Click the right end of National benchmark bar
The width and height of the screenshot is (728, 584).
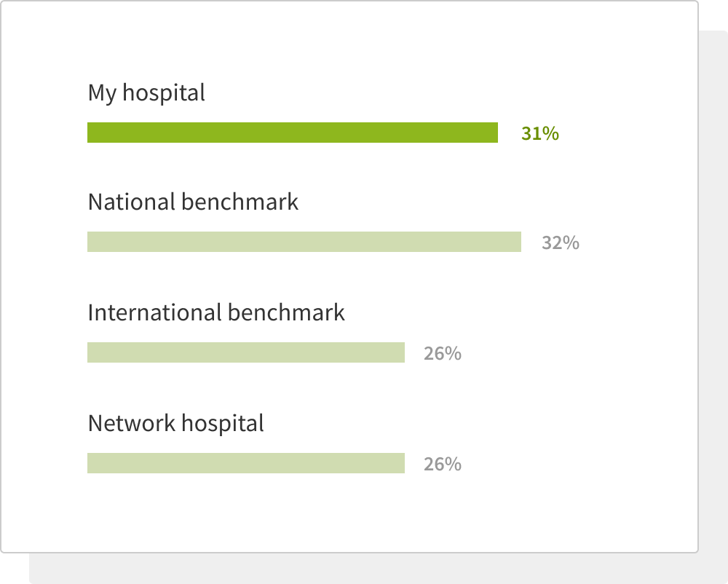tap(518, 242)
